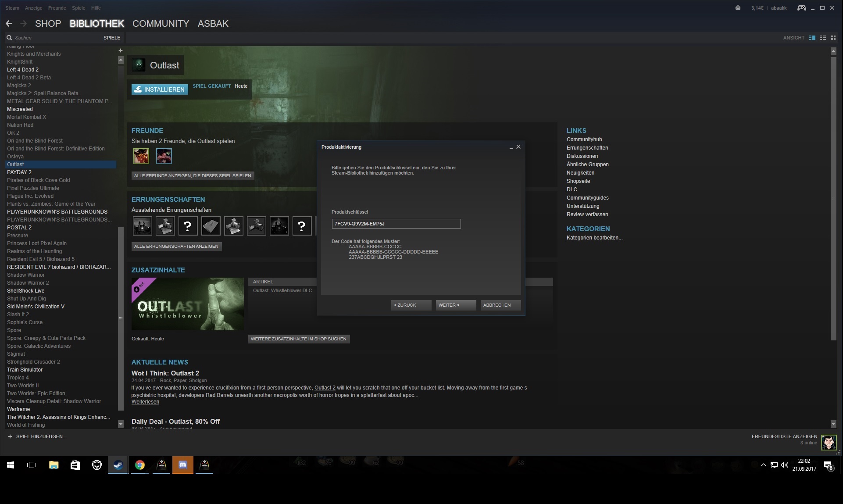This screenshot has width=843, height=504.
Task: Click SPIEL HINZUFÜGEN at the bottom left
Action: tap(37, 436)
